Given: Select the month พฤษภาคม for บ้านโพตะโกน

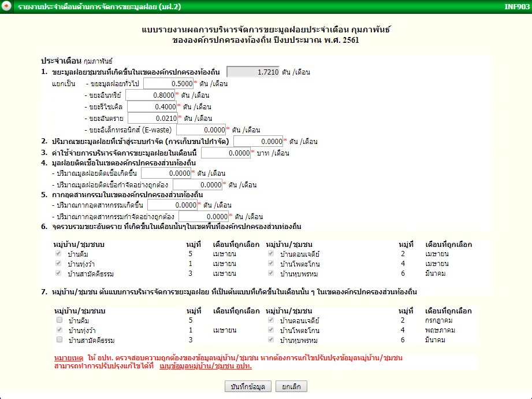Looking at the screenshot, I should pyautogui.click(x=440, y=330).
